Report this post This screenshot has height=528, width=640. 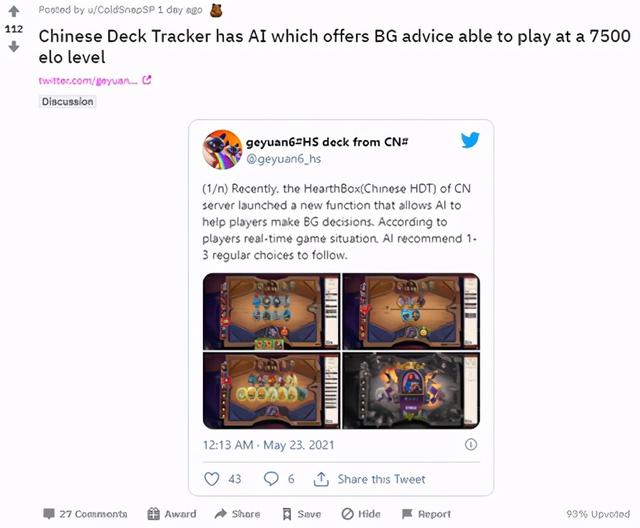click(x=427, y=514)
